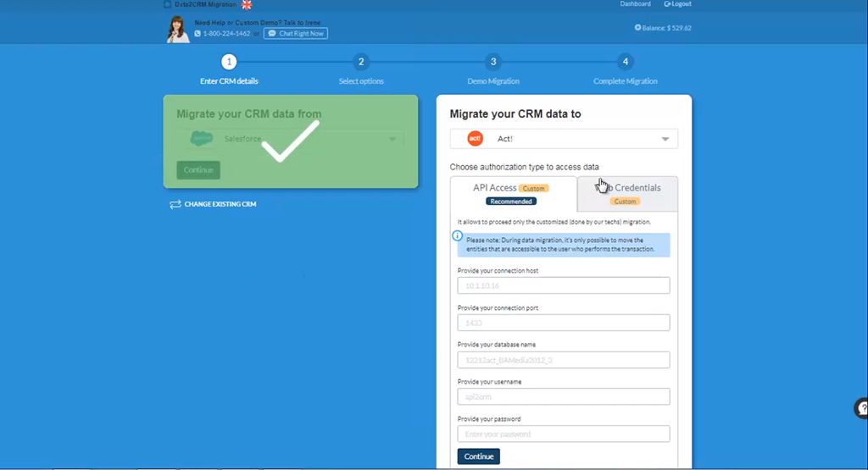Go to step 2 circle Select options
Viewport: 868px width, 470px height.
[361, 62]
